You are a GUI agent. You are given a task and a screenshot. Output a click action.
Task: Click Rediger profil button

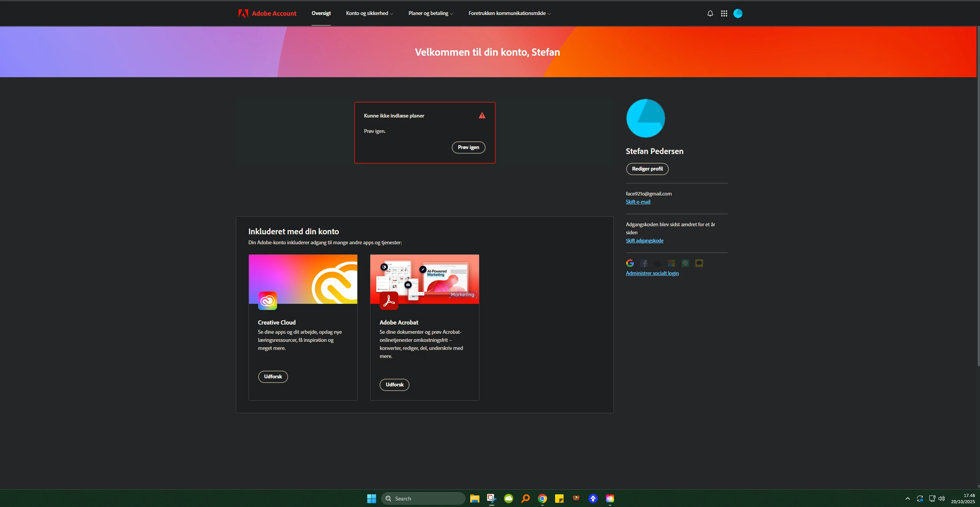[x=647, y=169]
